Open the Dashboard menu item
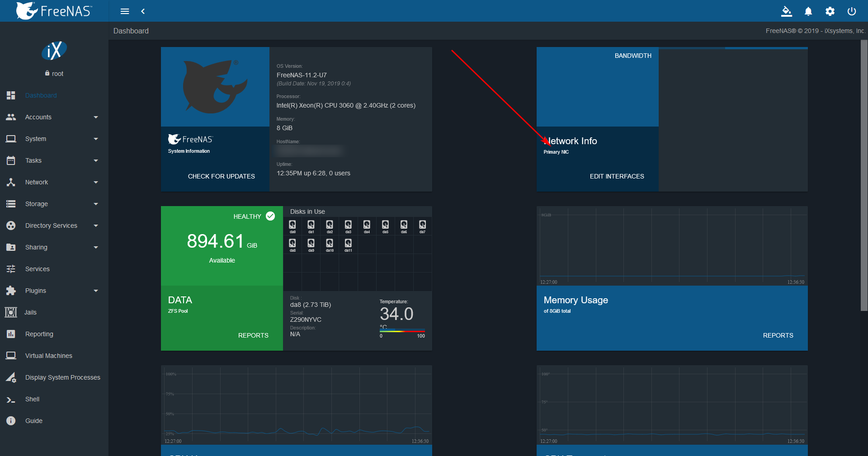The width and height of the screenshot is (868, 456). (x=54, y=95)
